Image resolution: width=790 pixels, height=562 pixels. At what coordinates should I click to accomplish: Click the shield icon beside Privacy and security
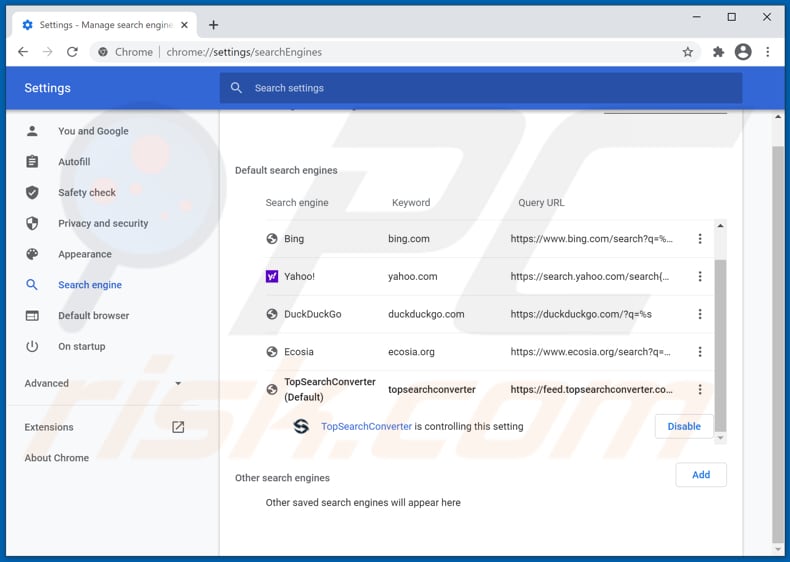(x=32, y=223)
